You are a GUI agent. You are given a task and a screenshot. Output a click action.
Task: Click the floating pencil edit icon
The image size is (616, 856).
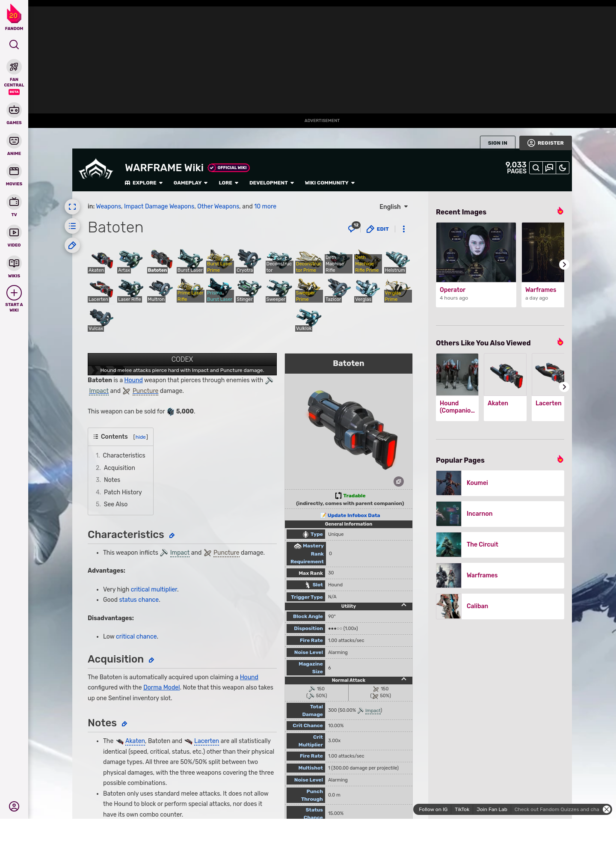(x=72, y=245)
